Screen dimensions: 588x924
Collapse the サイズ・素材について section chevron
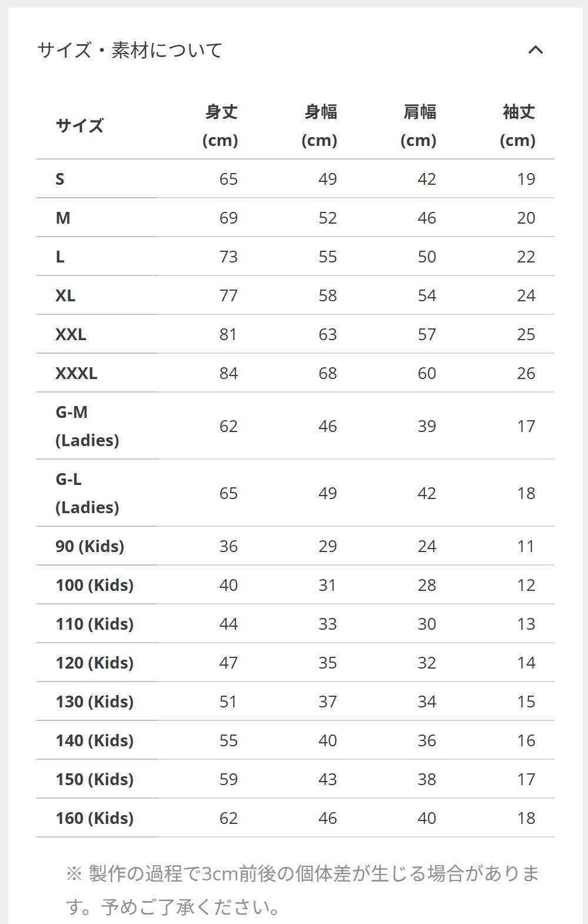pos(535,50)
